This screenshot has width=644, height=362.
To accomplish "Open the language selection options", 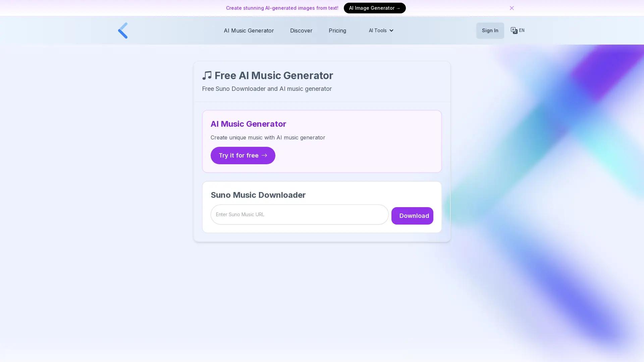I will (x=517, y=30).
